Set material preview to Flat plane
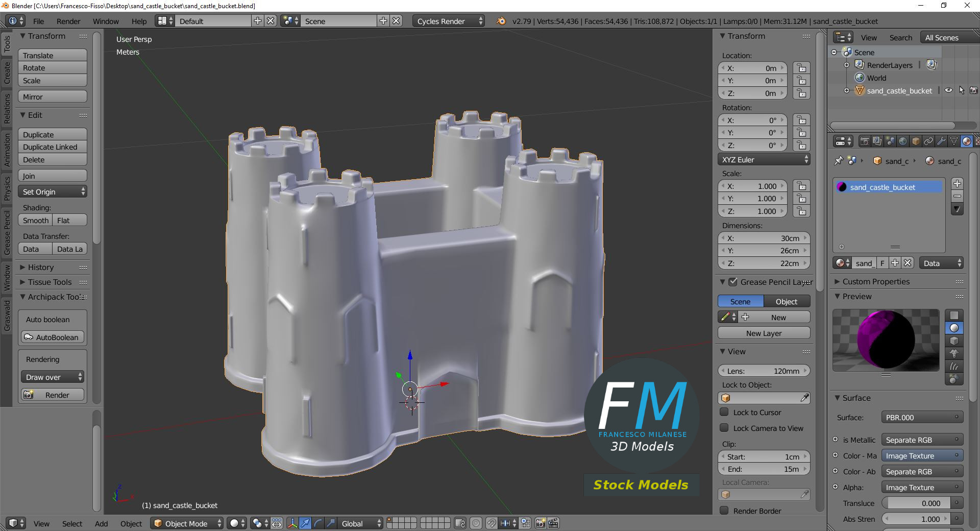Viewport: 980px width, 531px height. coord(954,315)
